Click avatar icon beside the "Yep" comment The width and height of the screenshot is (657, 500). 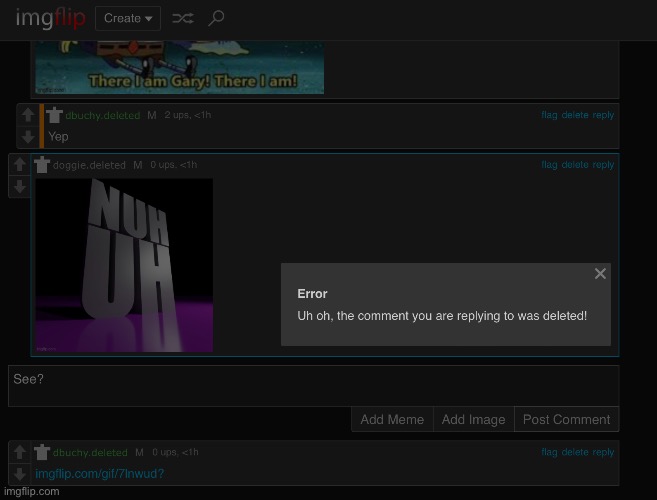(54, 115)
